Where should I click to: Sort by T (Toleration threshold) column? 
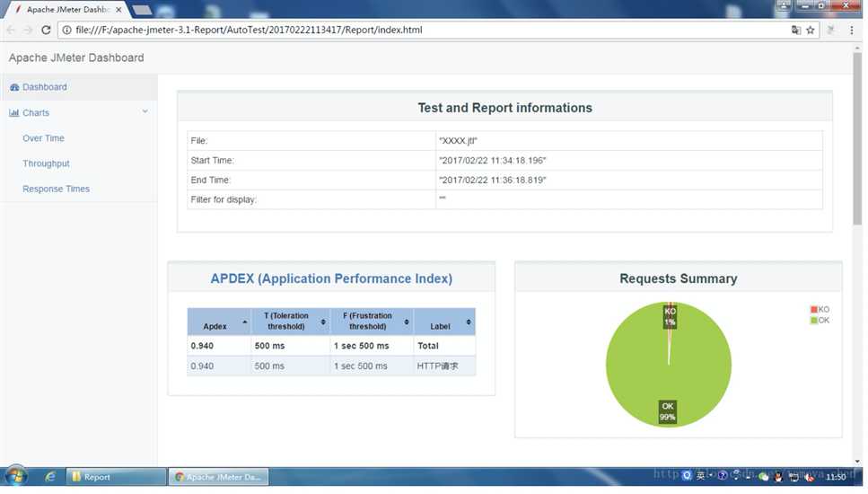(291, 322)
